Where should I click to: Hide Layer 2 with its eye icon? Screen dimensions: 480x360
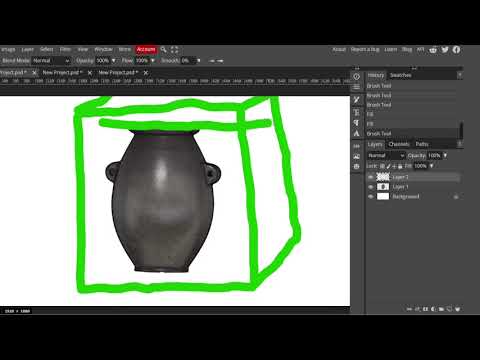click(371, 177)
